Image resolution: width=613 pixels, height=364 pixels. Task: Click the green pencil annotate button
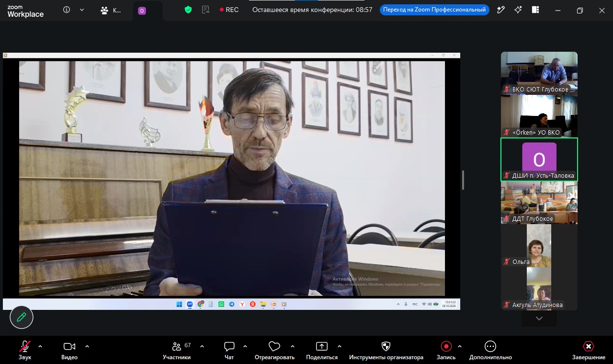tap(22, 317)
